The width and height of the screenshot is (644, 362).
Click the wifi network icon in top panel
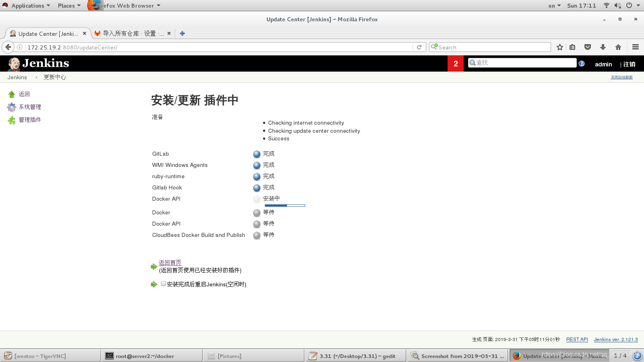606,5
